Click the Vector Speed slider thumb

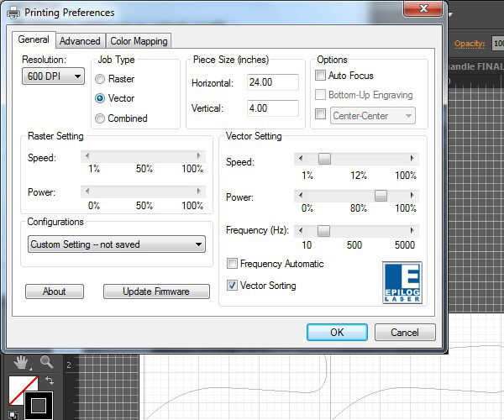coord(324,159)
